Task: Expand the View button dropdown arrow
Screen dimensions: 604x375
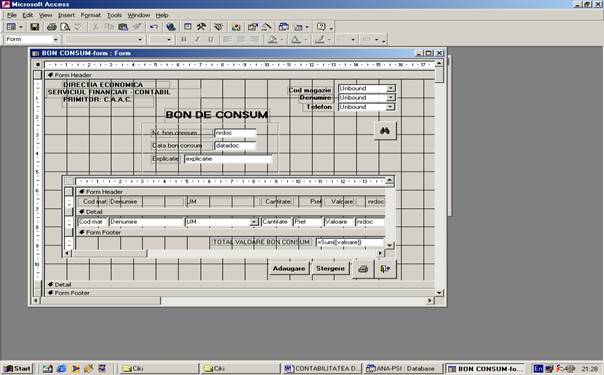Action: pos(21,27)
